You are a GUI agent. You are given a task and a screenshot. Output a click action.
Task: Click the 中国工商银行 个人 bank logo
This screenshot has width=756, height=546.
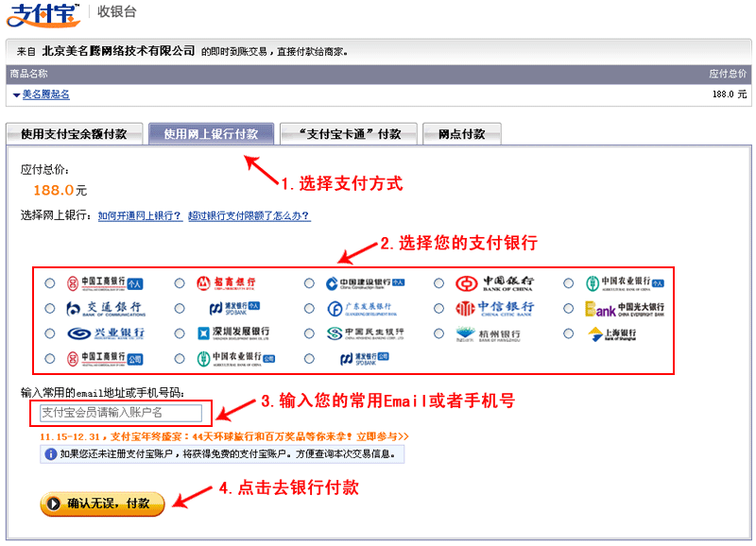point(105,283)
